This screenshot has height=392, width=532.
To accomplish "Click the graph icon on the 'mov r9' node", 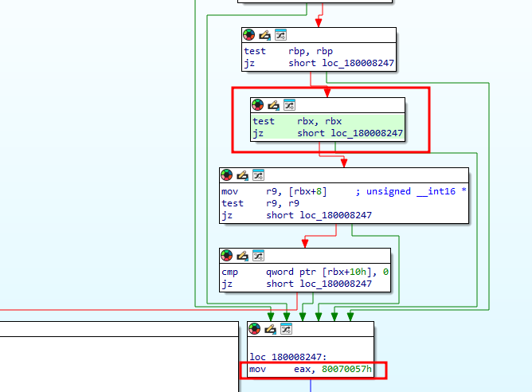I will click(x=258, y=175).
